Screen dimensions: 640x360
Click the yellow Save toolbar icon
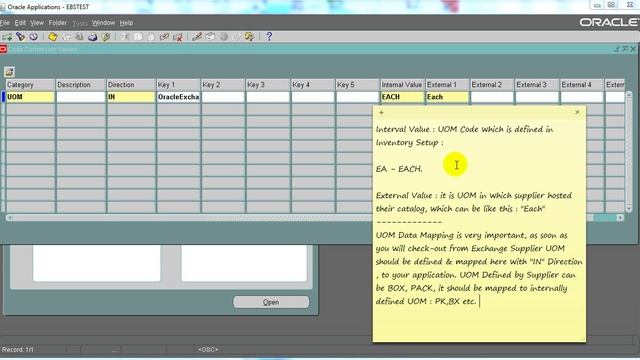coord(53,37)
